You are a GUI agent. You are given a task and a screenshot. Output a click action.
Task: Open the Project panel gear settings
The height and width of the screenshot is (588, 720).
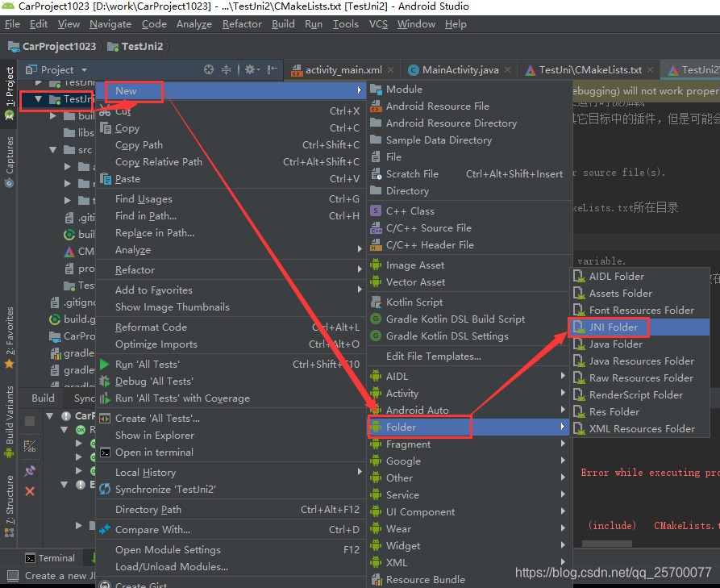click(x=252, y=69)
